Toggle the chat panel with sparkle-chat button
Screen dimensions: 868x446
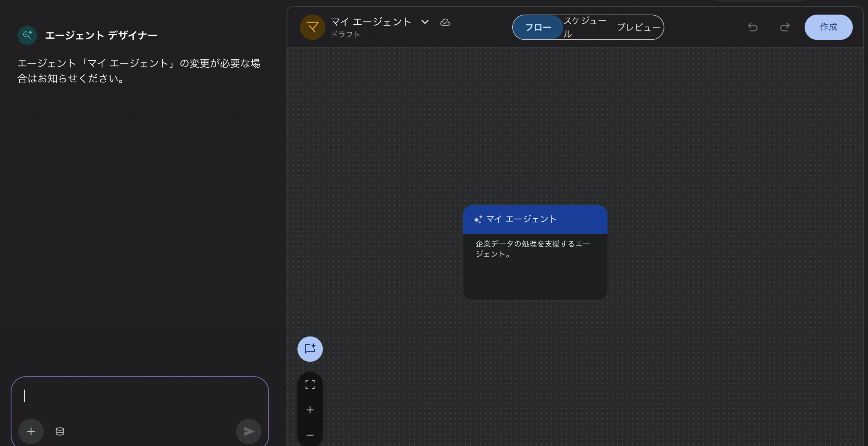(x=310, y=349)
